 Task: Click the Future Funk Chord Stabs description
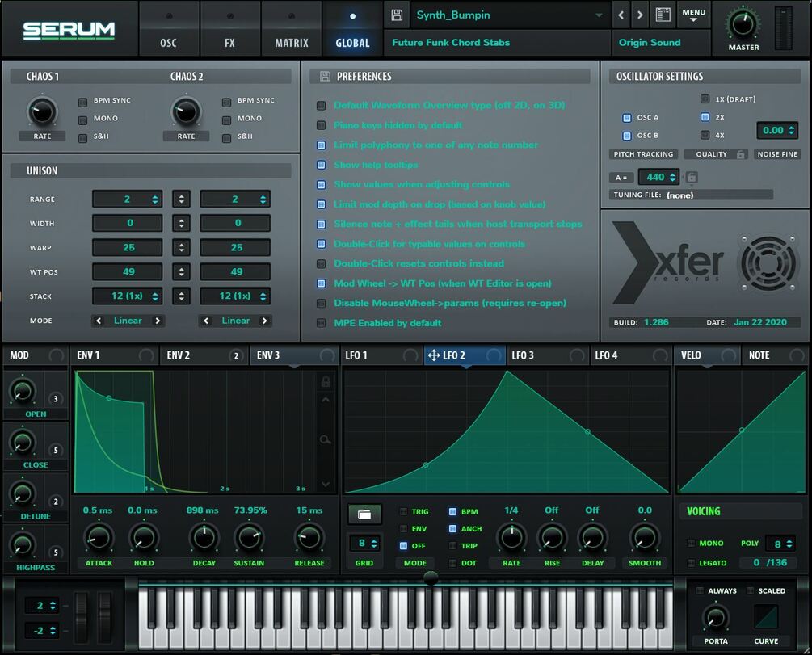(x=497, y=43)
